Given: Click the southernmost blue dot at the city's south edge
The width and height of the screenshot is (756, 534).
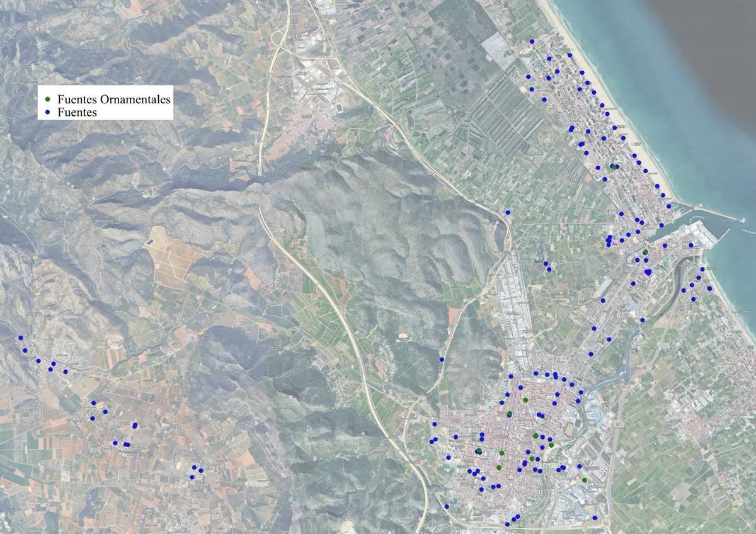Looking at the screenshot, I should tap(508, 524).
